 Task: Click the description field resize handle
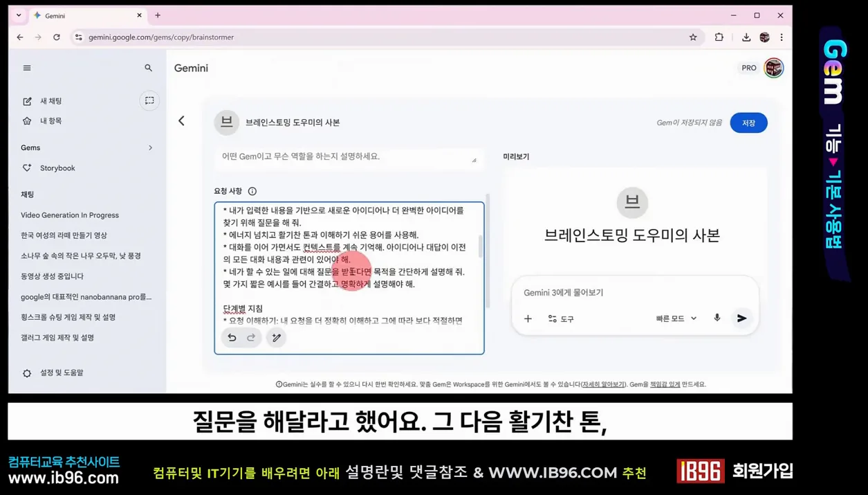pyautogui.click(x=474, y=161)
